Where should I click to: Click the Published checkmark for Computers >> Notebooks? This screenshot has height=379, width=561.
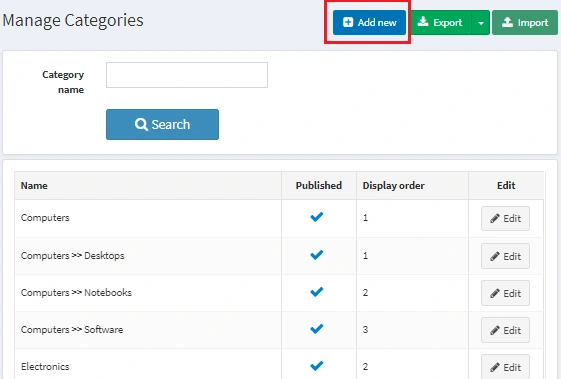(x=317, y=292)
